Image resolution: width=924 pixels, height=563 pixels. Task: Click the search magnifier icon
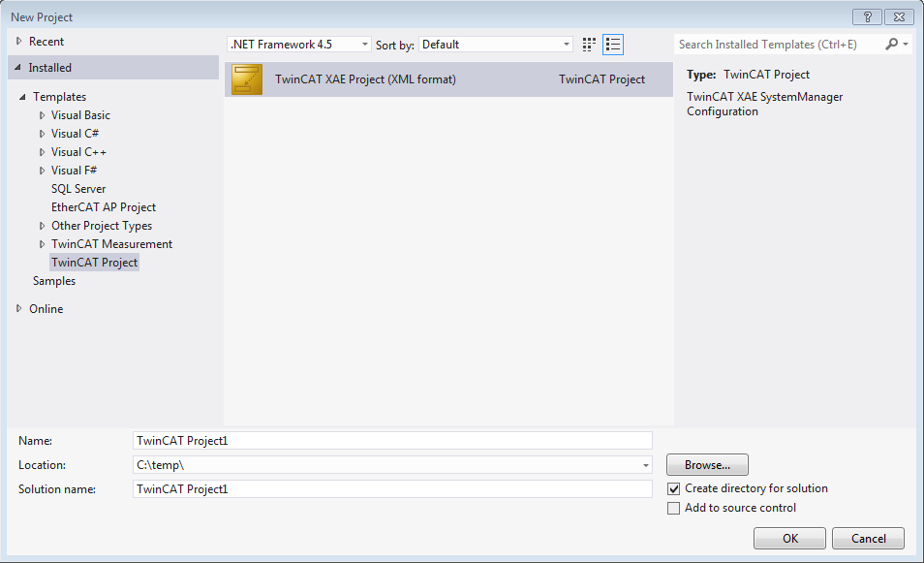891,45
